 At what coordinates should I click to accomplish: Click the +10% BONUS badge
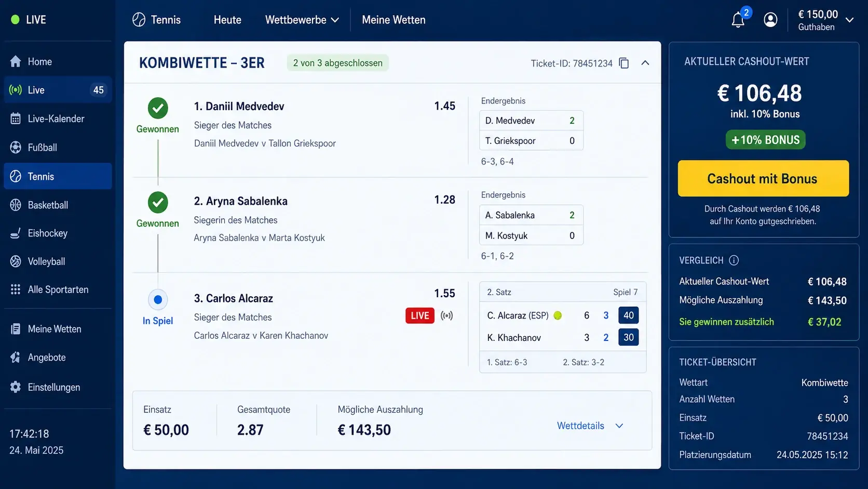[x=765, y=140]
